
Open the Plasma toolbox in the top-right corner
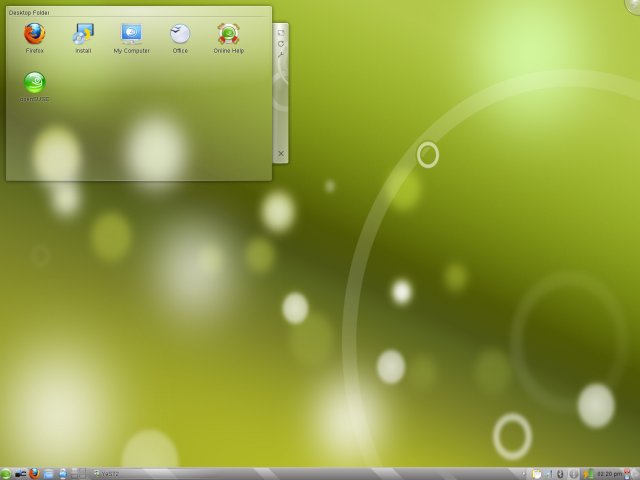[634, 5]
